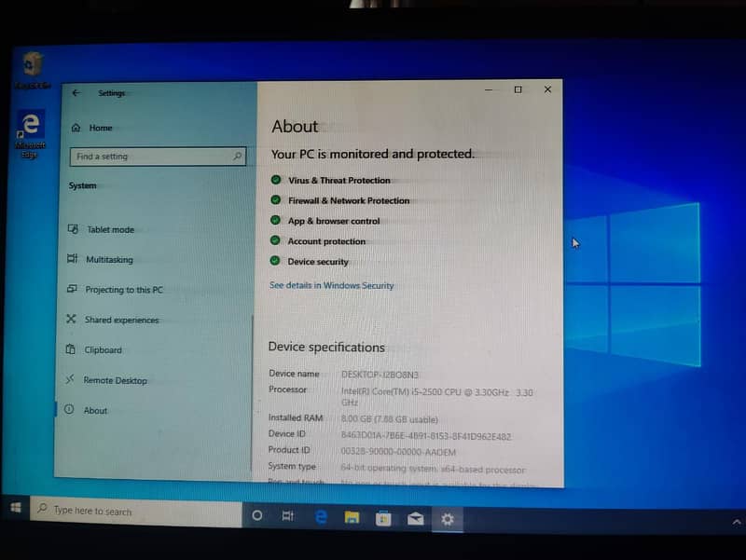Open See details in Windows Security link

click(332, 285)
